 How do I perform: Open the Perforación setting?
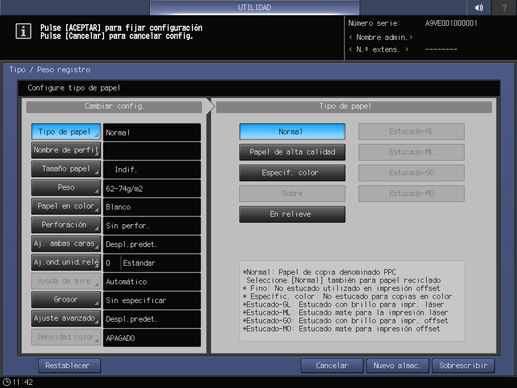[66, 225]
